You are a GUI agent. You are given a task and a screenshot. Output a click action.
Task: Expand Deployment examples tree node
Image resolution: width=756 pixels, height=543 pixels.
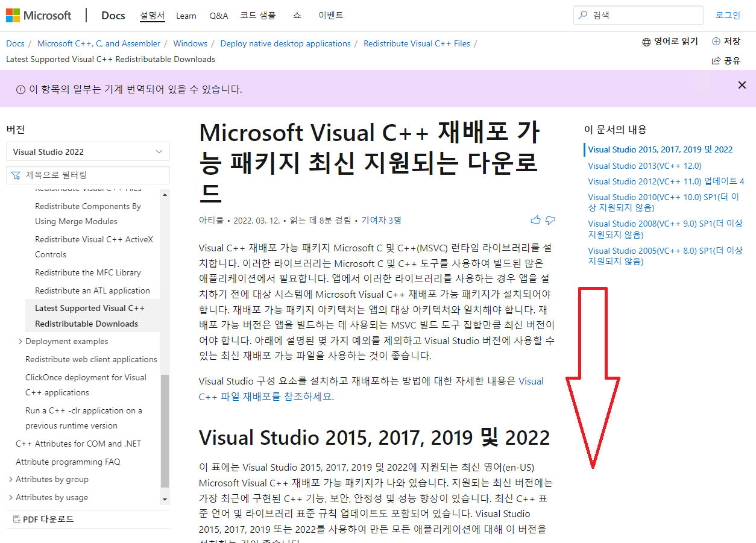[20, 342]
